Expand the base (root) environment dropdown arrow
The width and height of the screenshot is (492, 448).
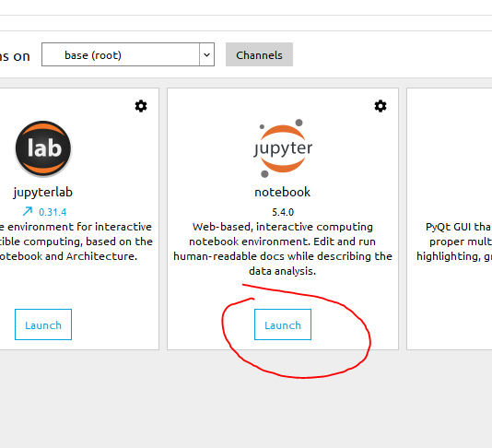coord(206,54)
